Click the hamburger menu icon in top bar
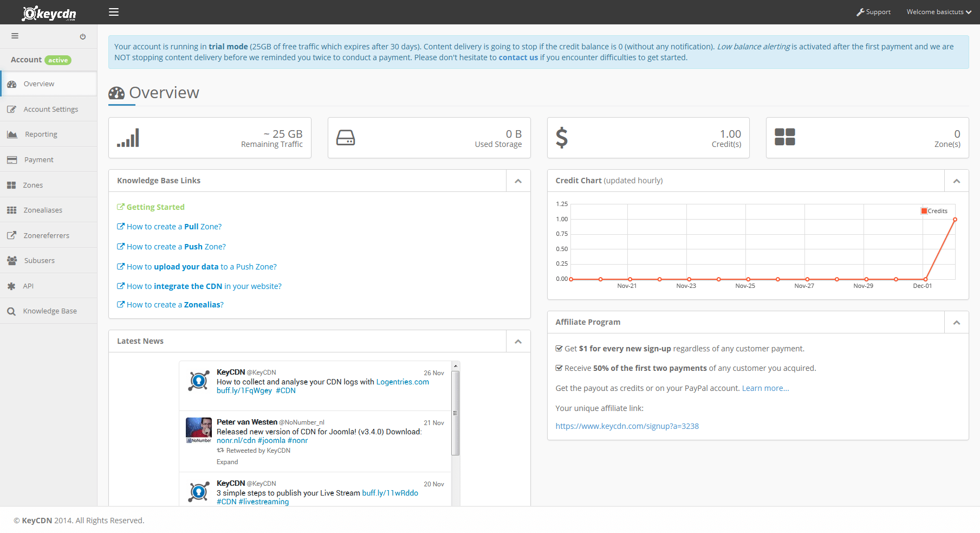 114,12
